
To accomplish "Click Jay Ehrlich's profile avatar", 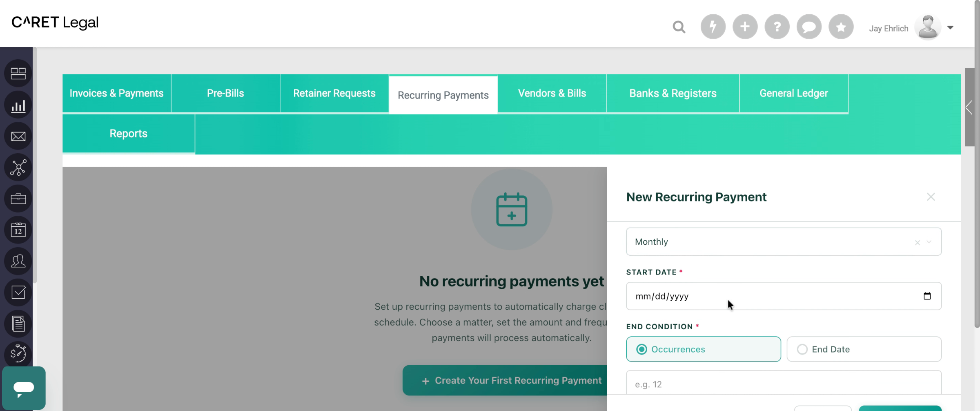I will [x=928, y=27].
